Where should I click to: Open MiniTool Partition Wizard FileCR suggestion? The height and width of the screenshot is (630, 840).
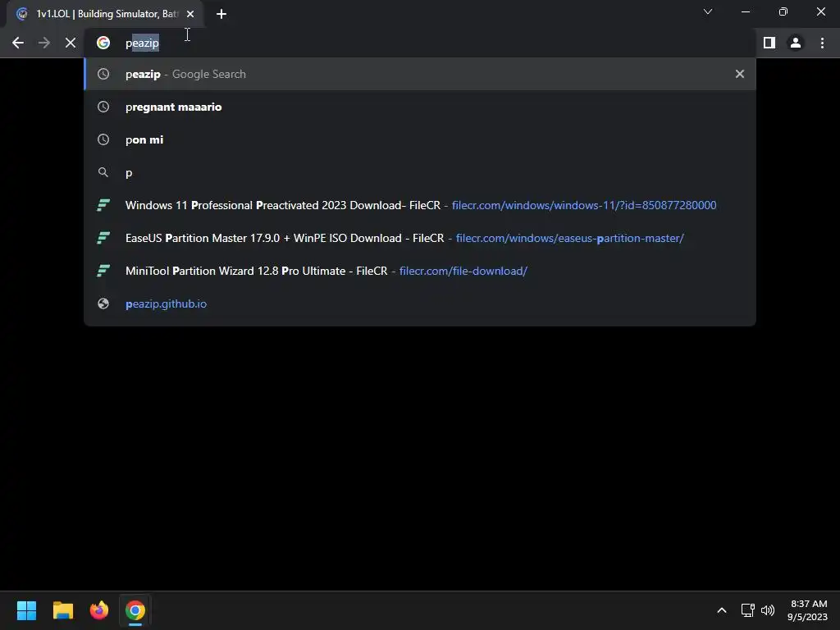point(420,271)
